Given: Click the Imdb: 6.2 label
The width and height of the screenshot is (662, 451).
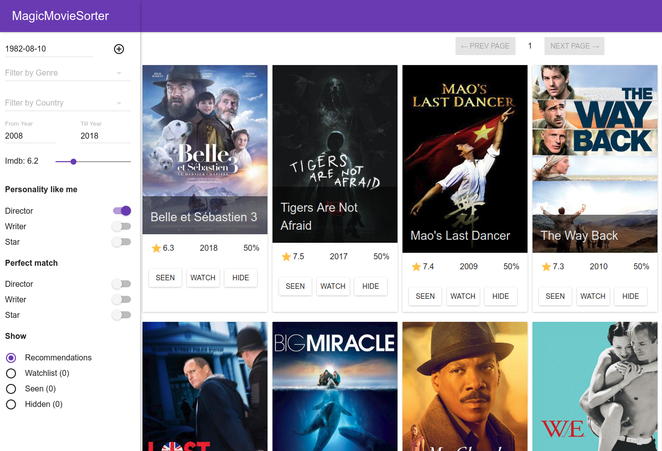Looking at the screenshot, I should 22,161.
